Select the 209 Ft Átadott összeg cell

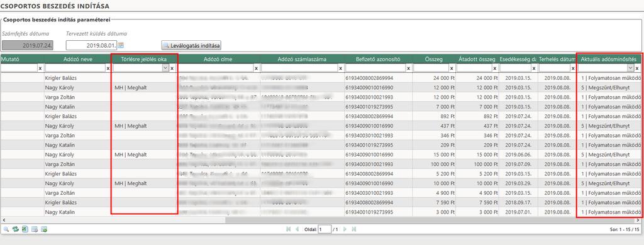477,145
